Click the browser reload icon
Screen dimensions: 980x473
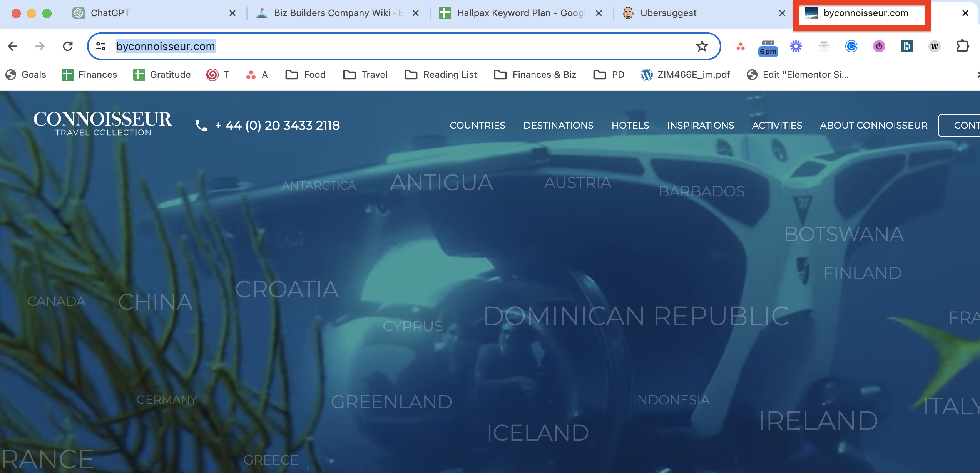tap(68, 46)
